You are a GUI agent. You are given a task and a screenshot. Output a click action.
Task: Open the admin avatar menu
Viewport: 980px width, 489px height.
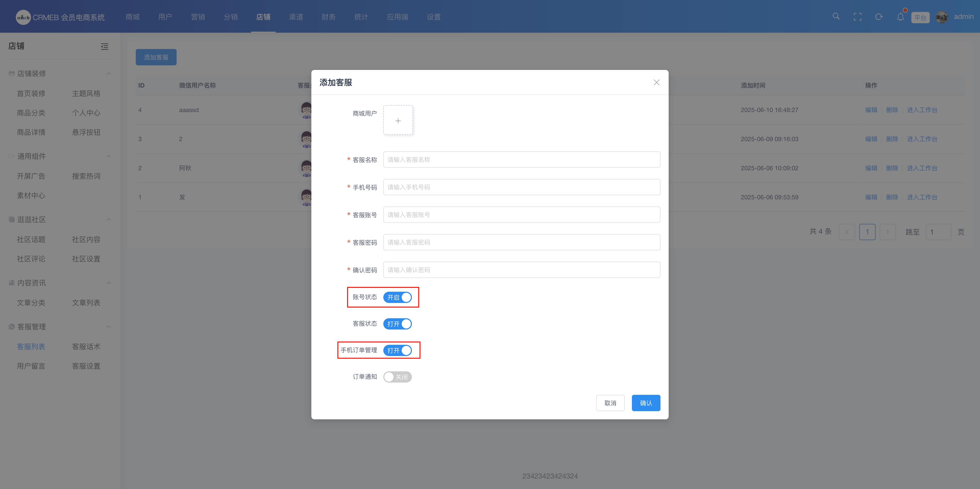[x=942, y=17]
